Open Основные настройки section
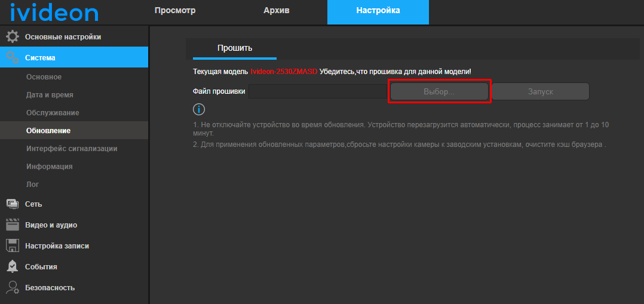This screenshot has width=644, height=304. (74, 36)
